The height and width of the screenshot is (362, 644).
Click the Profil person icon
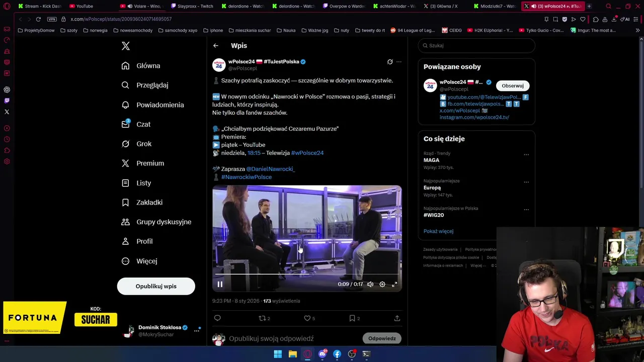coord(125,241)
